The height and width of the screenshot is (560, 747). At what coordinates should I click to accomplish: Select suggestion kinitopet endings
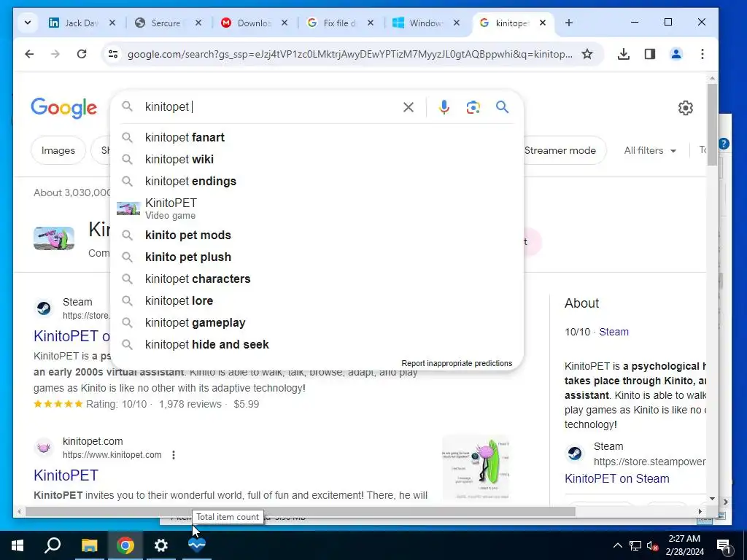pyautogui.click(x=317, y=182)
